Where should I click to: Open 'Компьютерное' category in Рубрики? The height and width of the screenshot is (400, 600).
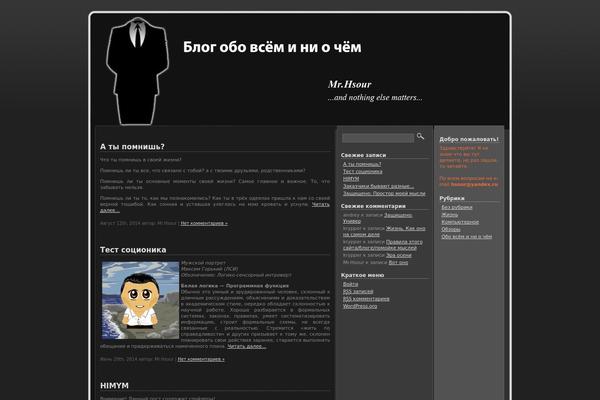point(460,222)
